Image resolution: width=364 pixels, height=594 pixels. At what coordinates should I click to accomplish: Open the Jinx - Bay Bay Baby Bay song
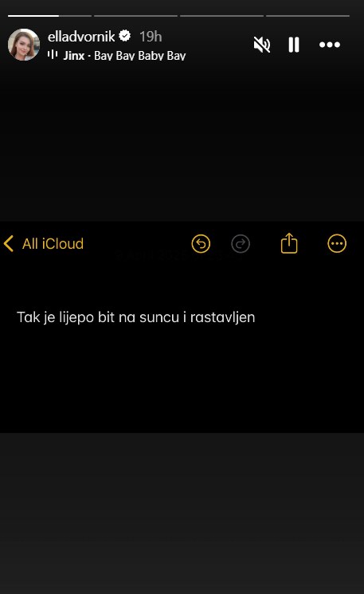pyautogui.click(x=124, y=55)
